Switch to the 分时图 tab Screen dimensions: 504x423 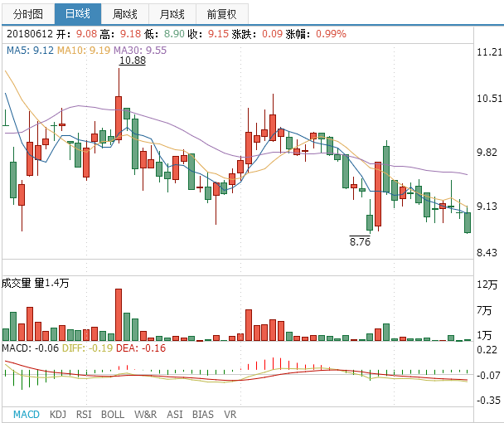28,14
